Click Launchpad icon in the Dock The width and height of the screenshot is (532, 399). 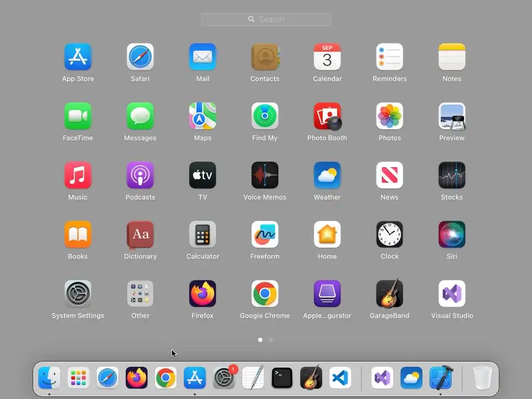coord(78,378)
